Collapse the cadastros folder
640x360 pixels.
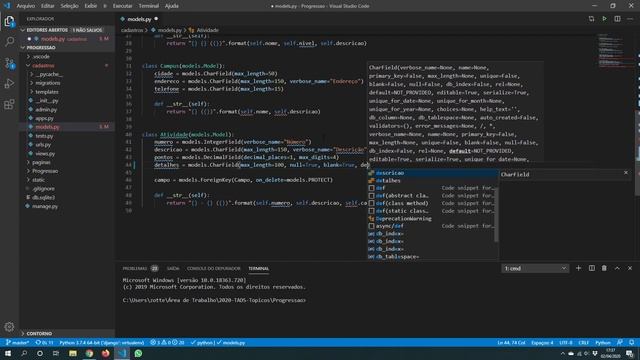(x=43, y=65)
